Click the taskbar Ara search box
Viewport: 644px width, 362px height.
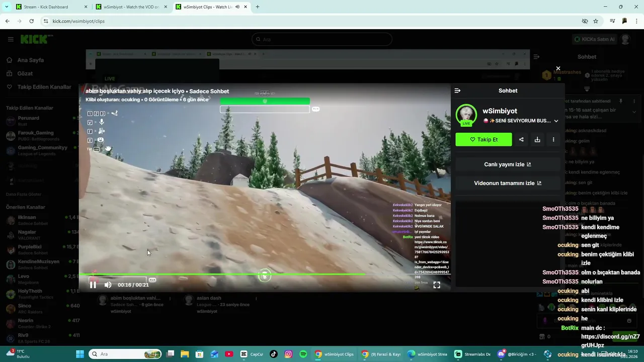[x=125, y=354]
